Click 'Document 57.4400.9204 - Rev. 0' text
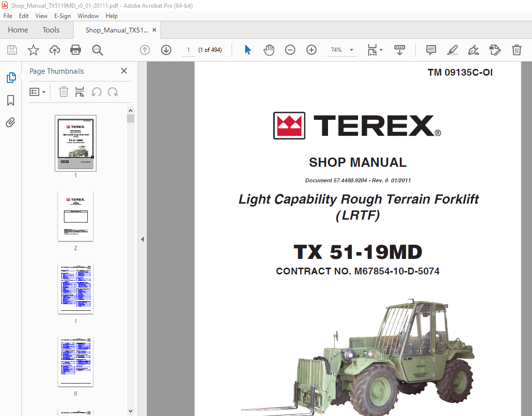 point(346,180)
